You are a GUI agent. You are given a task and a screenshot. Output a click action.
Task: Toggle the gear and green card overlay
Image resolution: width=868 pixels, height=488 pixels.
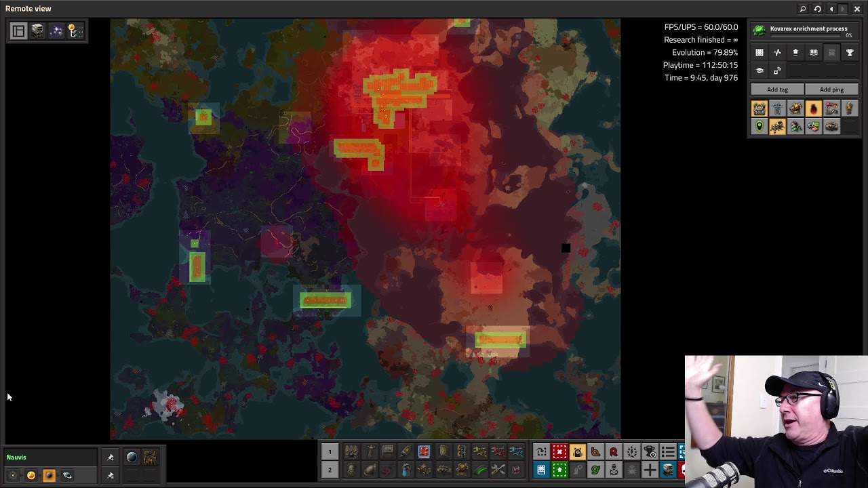click(x=814, y=127)
